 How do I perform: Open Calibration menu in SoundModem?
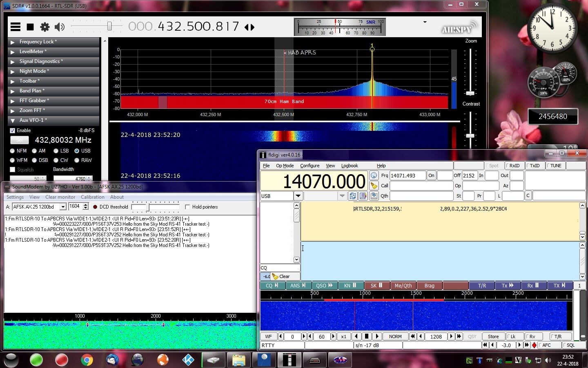point(93,197)
